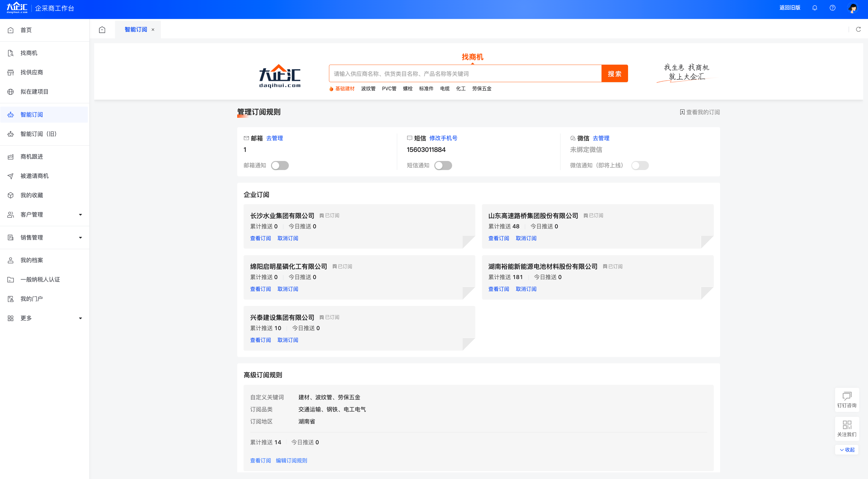Select the 波纹管 keyword

[x=368, y=89]
